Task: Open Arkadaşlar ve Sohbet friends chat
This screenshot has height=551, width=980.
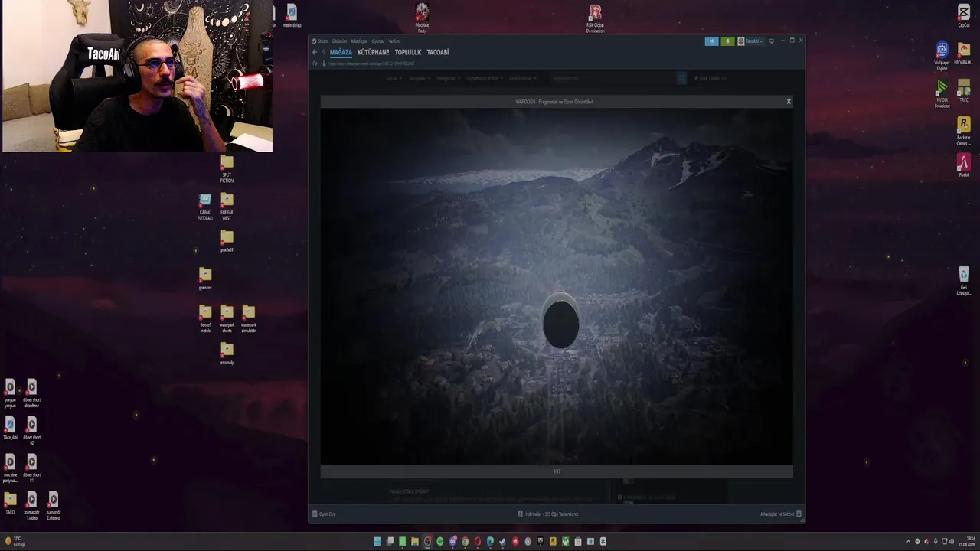Action: coord(780,514)
